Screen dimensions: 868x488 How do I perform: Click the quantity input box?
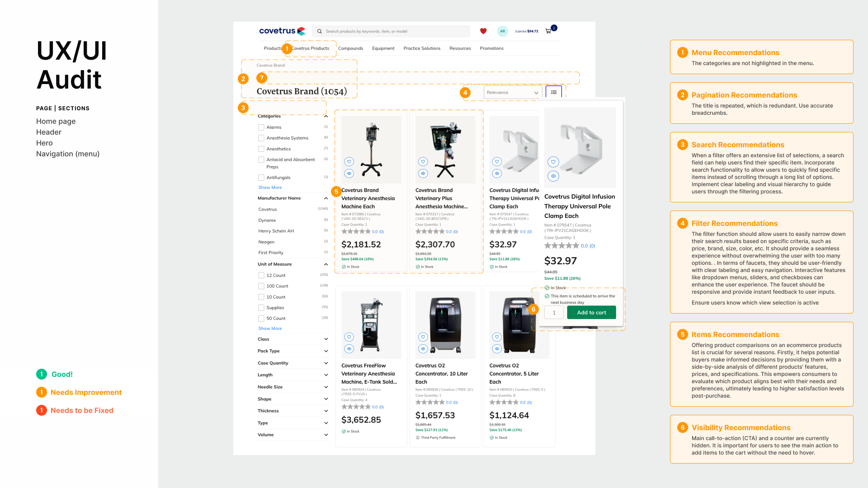(x=554, y=313)
